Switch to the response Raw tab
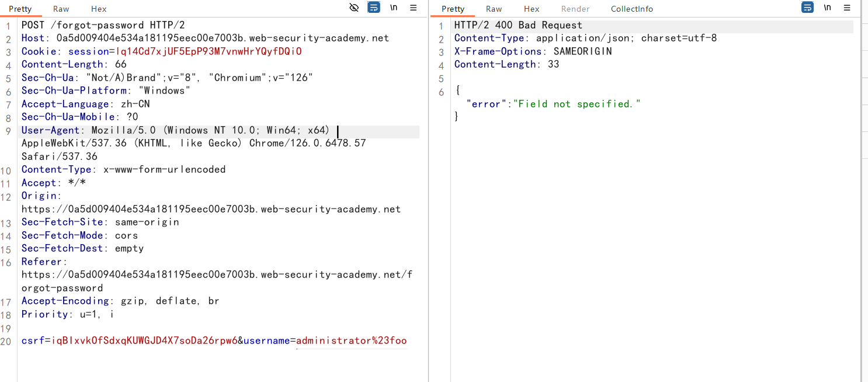 494,9
